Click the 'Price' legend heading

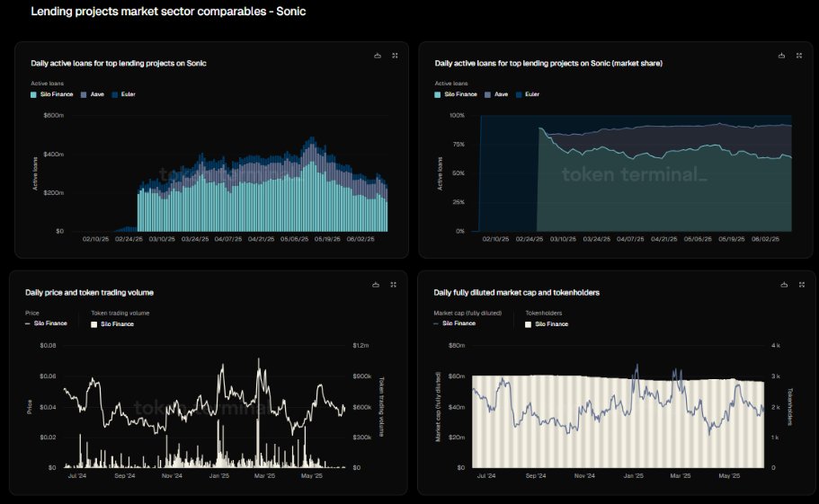31,313
